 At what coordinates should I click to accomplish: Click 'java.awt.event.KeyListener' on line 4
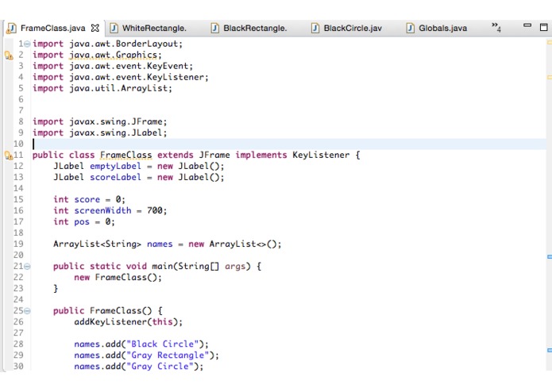pyautogui.click(x=137, y=77)
